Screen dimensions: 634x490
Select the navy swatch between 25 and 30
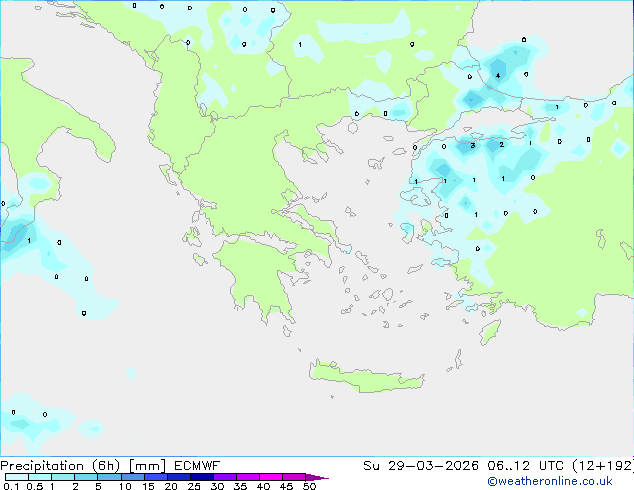pyautogui.click(x=202, y=477)
